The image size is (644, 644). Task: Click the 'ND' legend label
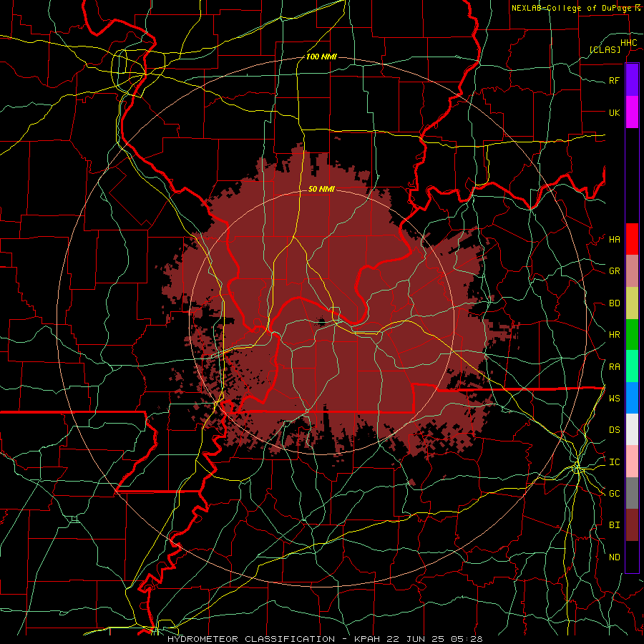tap(615, 557)
